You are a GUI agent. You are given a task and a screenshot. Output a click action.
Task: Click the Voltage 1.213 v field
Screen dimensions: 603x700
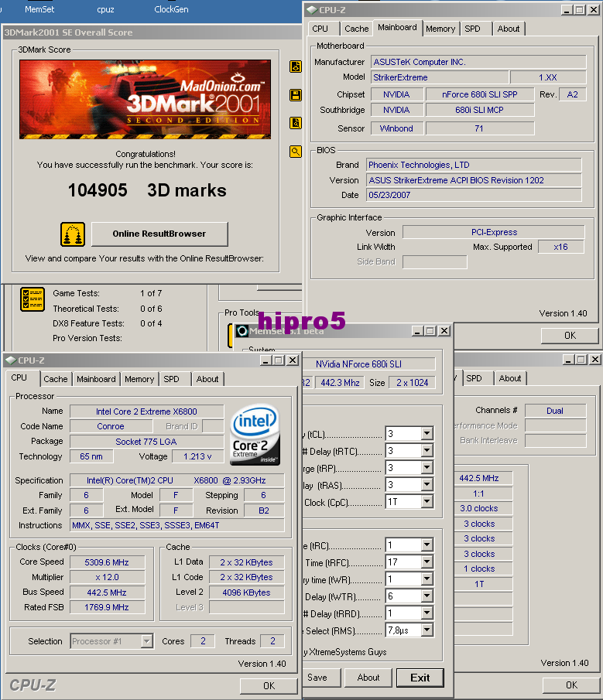(197, 456)
